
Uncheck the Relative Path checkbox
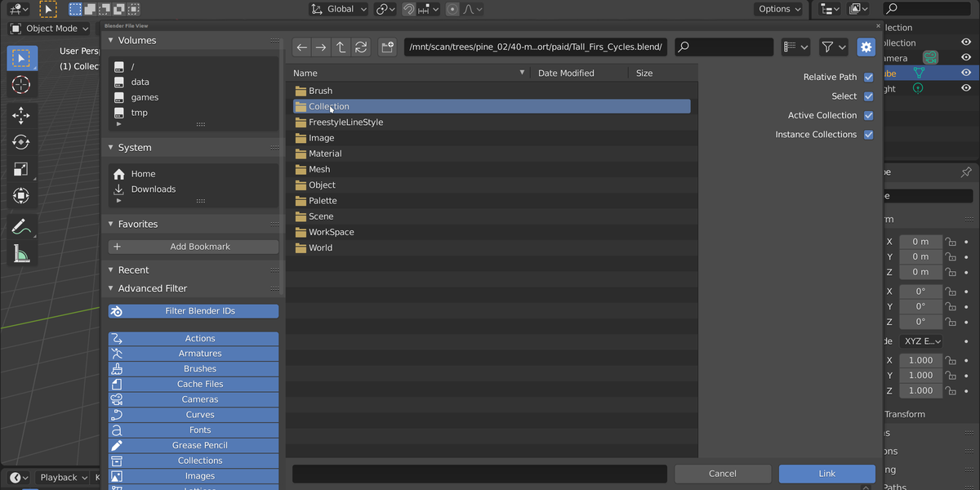point(868,77)
